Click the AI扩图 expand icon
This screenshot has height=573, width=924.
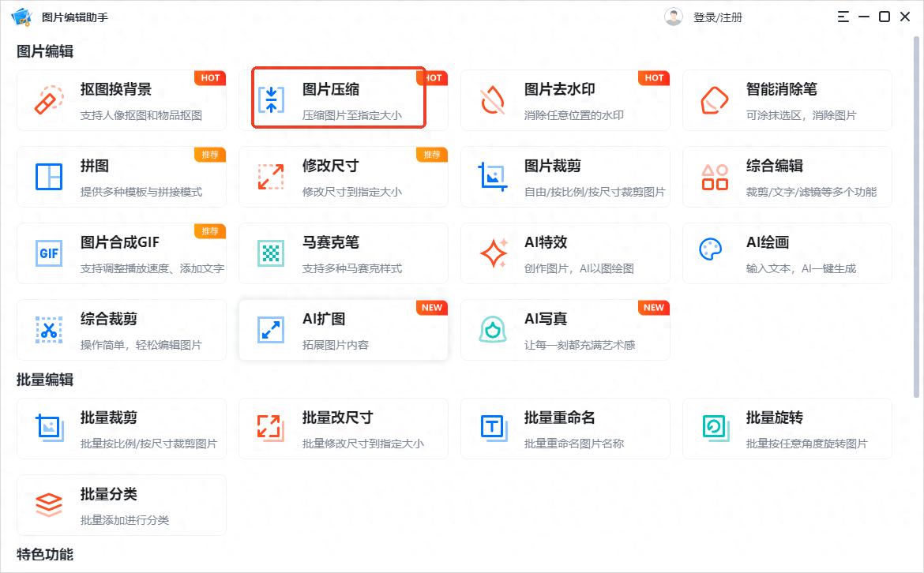[271, 330]
